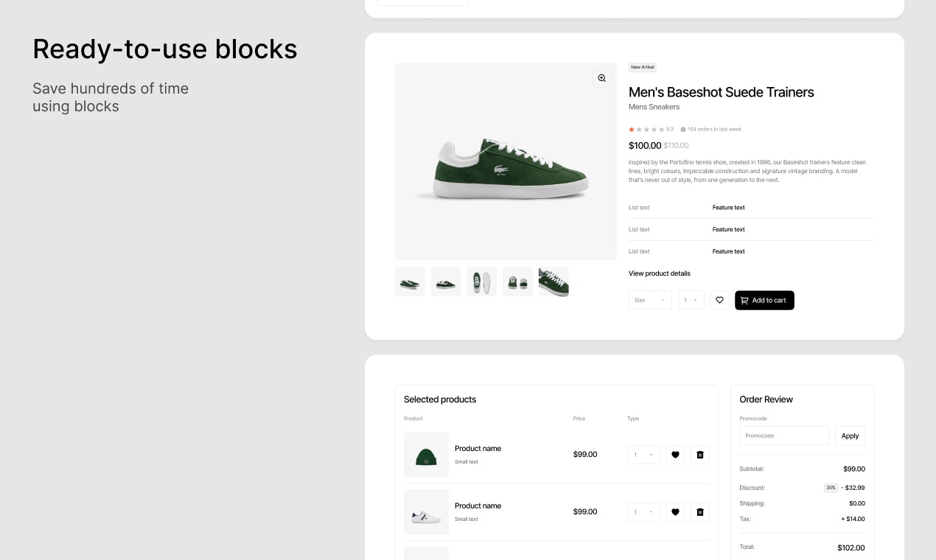Open View product details link

660,273
